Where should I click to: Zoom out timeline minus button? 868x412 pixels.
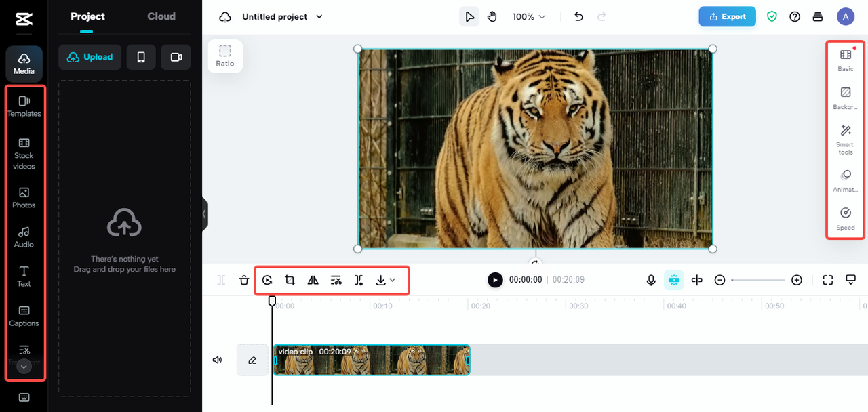(720, 280)
